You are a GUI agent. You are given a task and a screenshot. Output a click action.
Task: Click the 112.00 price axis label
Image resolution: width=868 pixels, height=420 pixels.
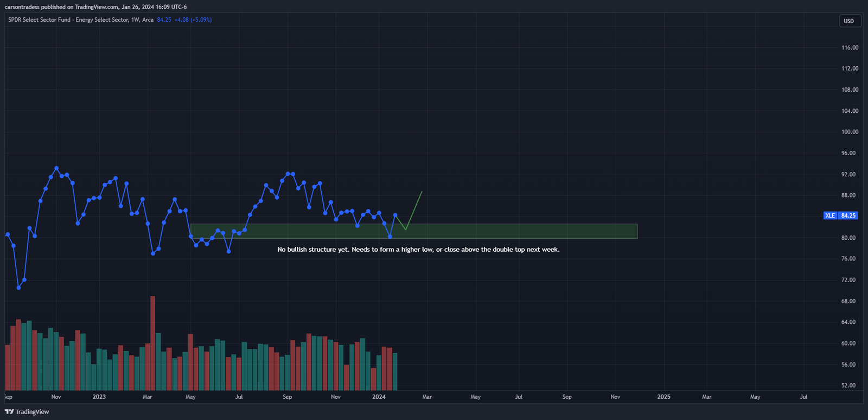850,68
